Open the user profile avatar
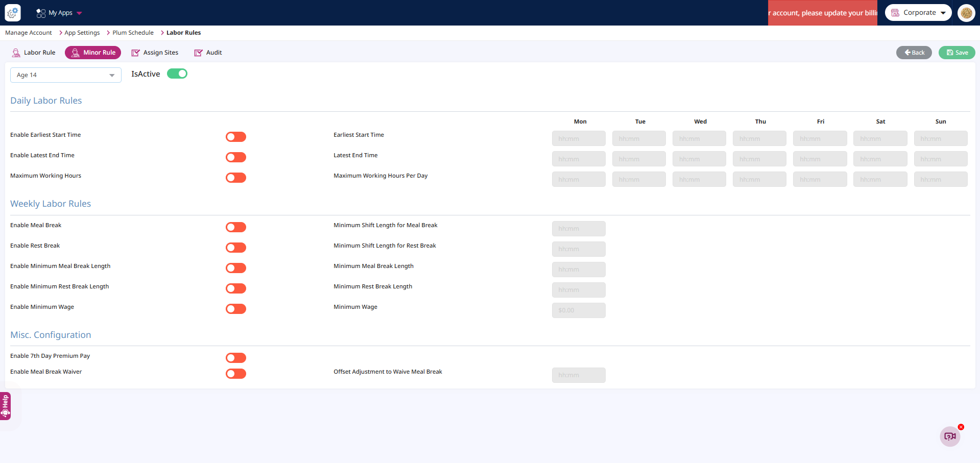980x463 pixels. pos(966,13)
